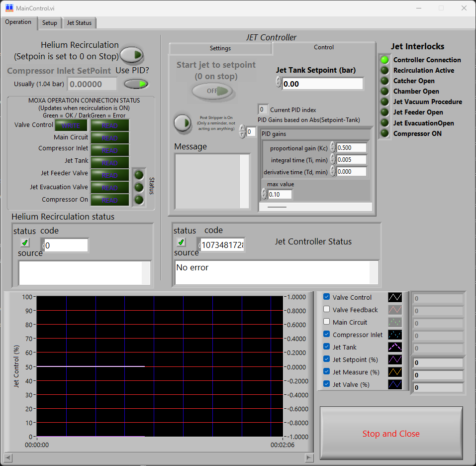Click the max value stepper
This screenshot has height=466, width=476.
(264, 194)
